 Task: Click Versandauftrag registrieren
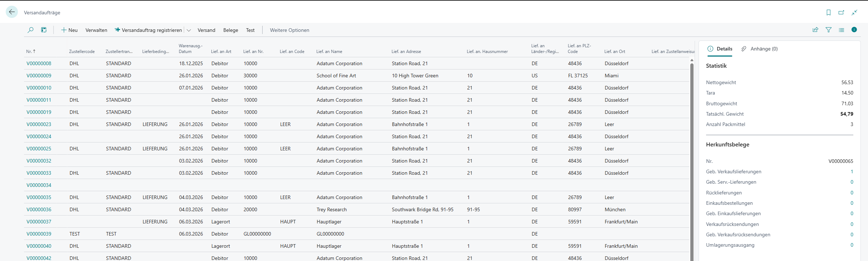pos(148,30)
